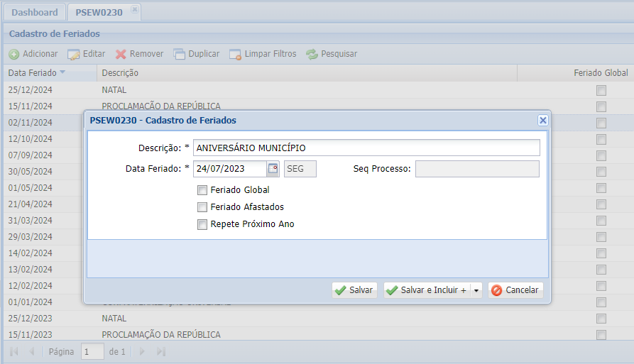Close the Cadastro de Feriados dialog
The image size is (634, 364).
tap(542, 121)
